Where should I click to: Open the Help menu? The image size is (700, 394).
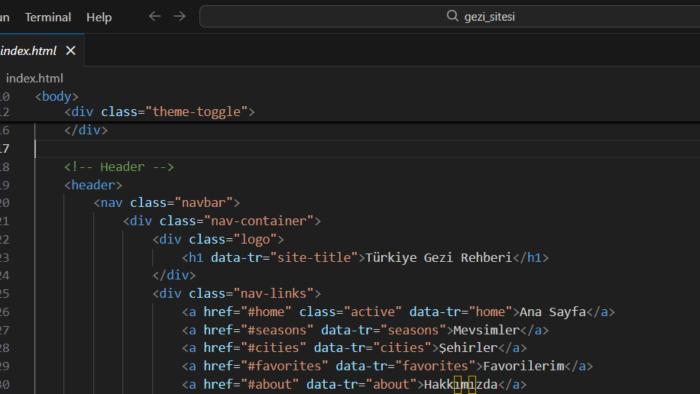(x=99, y=17)
